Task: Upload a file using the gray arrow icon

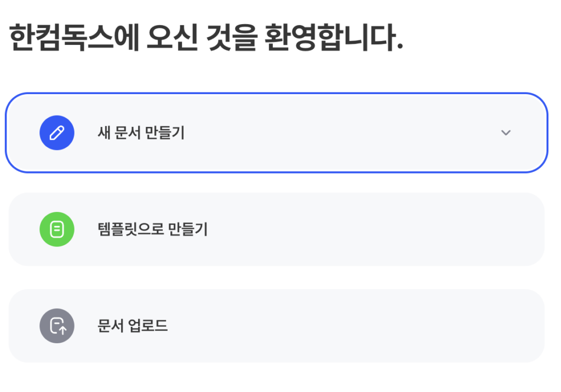Action: pyautogui.click(x=57, y=326)
